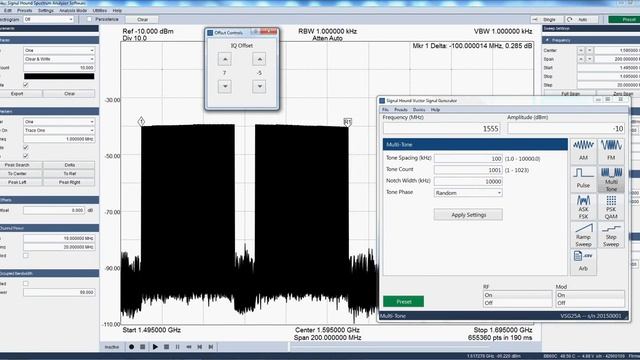Increase the right IQ Offset value
The height and width of the screenshot is (360, 640).
(259, 60)
